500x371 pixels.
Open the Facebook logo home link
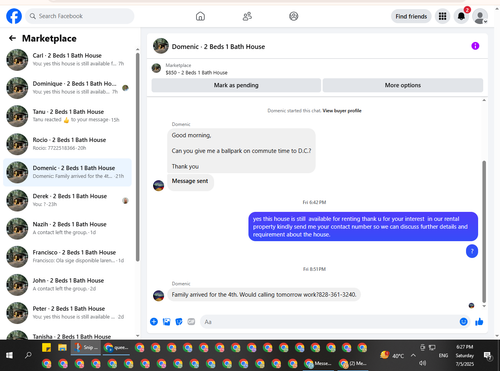click(14, 16)
